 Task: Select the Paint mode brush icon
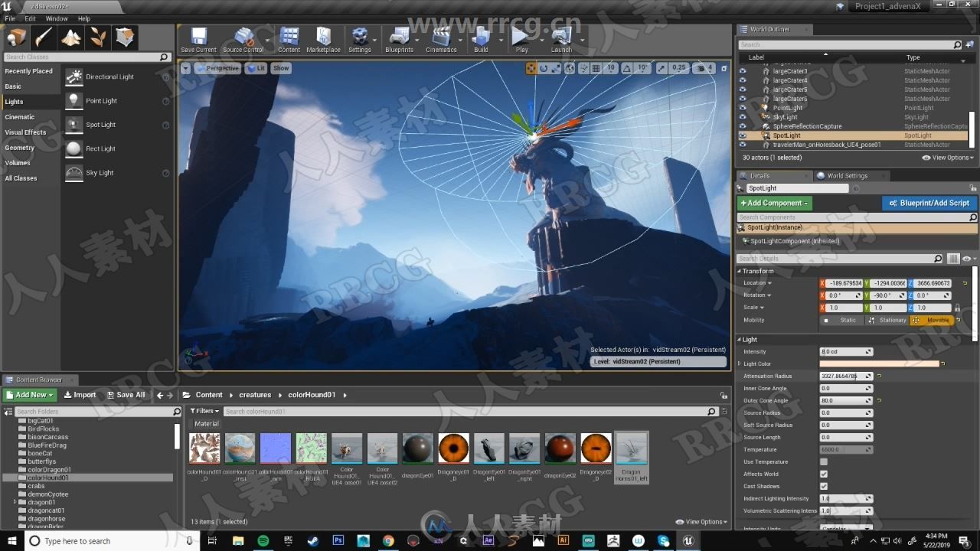point(44,37)
